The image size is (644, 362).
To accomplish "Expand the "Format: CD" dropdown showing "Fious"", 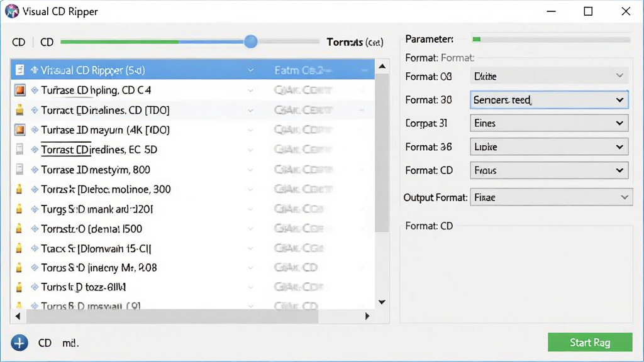I will pos(549,170).
